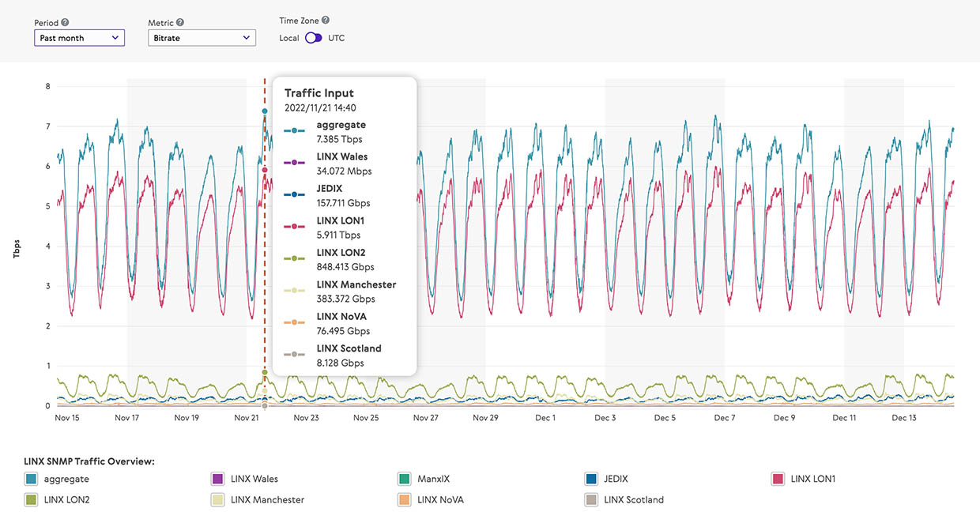The height and width of the screenshot is (523, 980).
Task: Click the aggregate data point on the dashed marker line
Action: pyautogui.click(x=265, y=111)
